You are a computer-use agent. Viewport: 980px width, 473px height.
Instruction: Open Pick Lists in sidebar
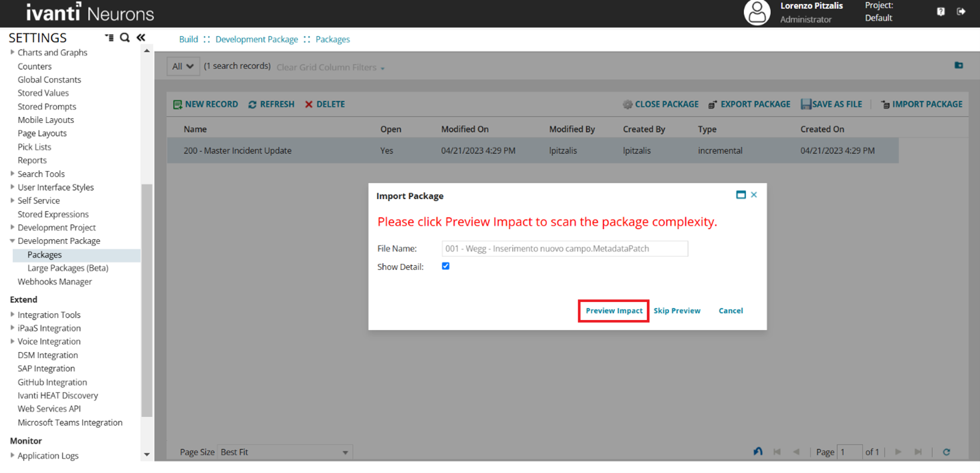pos(34,147)
